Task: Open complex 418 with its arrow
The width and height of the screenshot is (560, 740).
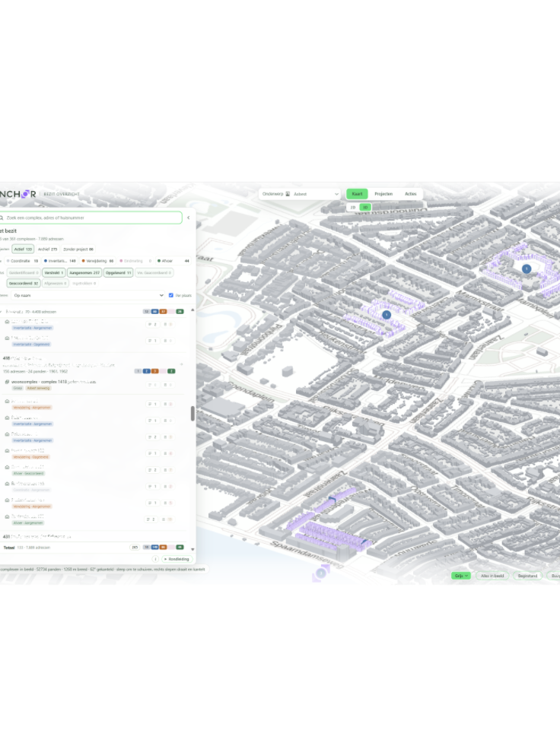Action: 182,364
